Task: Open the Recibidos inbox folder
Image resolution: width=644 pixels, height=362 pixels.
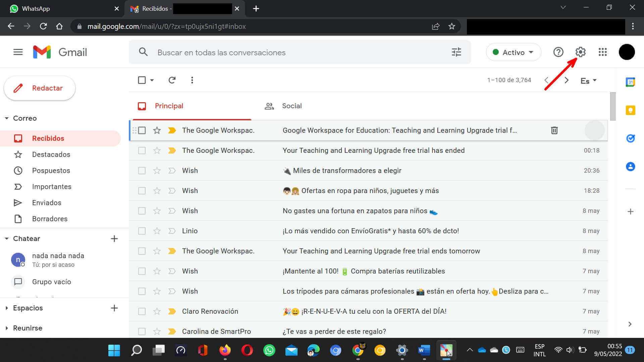Action: click(x=60, y=138)
